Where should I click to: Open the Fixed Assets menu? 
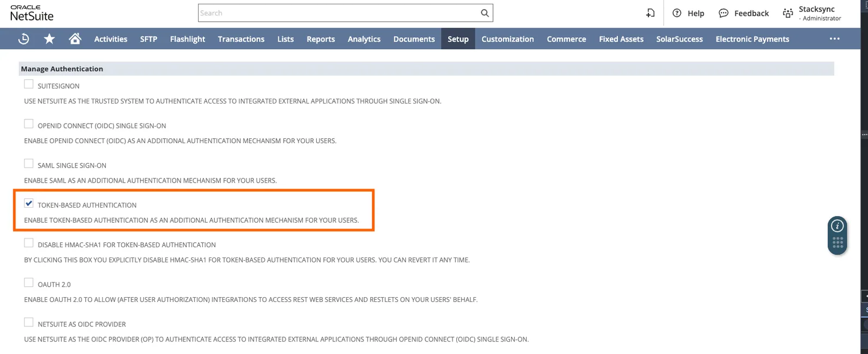coord(621,39)
